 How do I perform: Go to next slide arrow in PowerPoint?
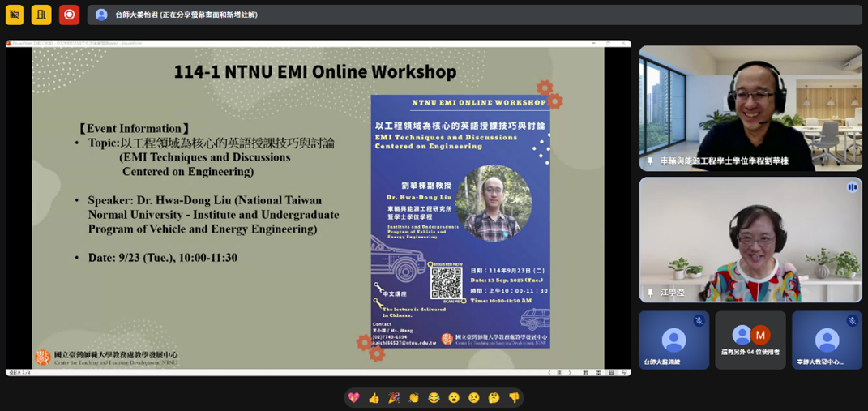570,373
